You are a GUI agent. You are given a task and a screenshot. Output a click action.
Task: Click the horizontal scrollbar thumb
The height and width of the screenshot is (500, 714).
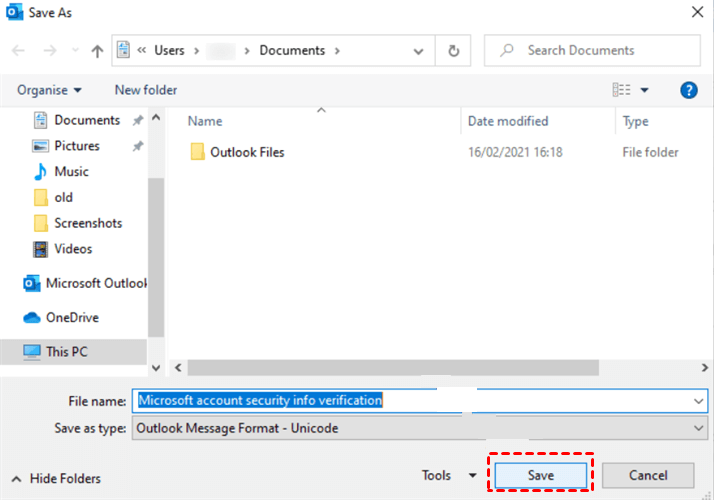pyautogui.click(x=393, y=367)
